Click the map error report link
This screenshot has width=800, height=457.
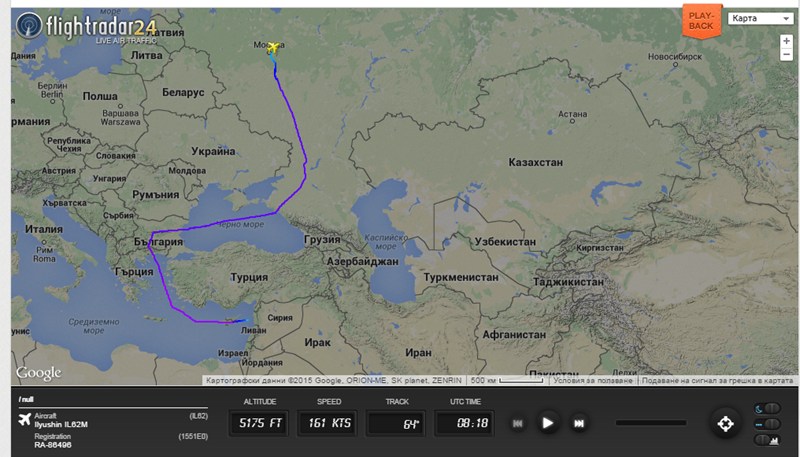717,380
